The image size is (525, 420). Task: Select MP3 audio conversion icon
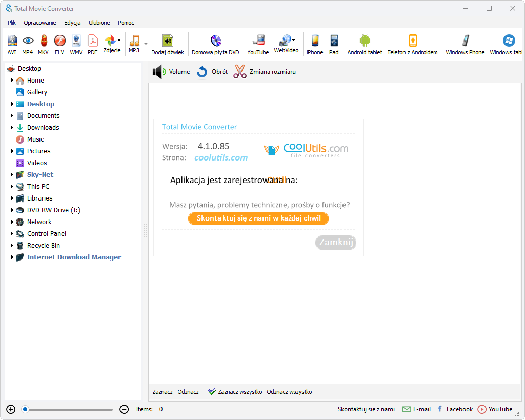click(x=134, y=44)
